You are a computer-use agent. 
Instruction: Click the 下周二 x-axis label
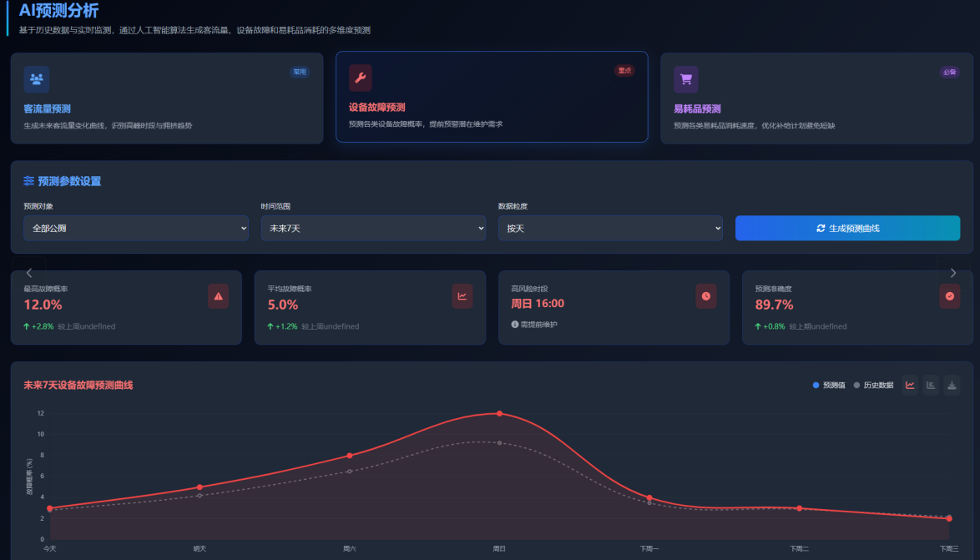click(x=800, y=549)
